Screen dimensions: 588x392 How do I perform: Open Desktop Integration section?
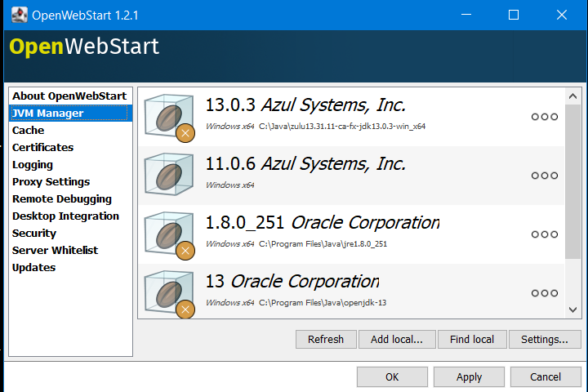click(70, 216)
